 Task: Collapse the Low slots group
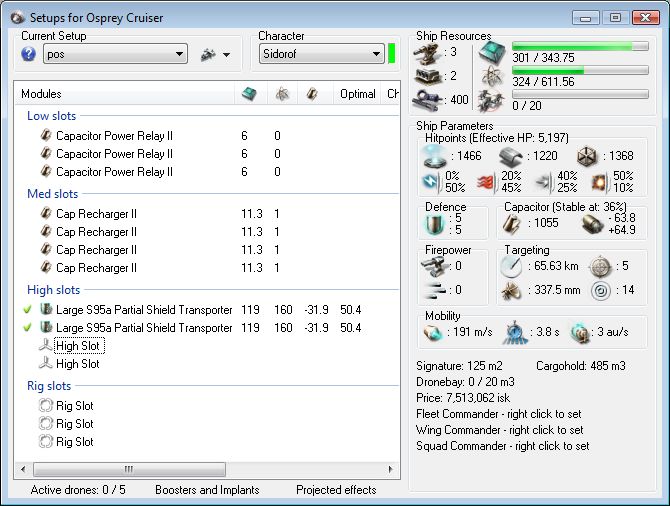point(51,116)
